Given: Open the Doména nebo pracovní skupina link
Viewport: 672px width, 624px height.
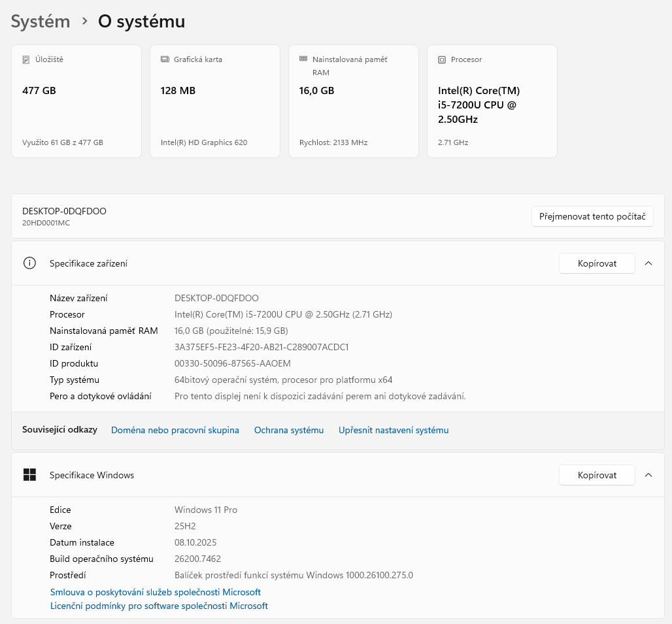Looking at the screenshot, I should (x=175, y=430).
